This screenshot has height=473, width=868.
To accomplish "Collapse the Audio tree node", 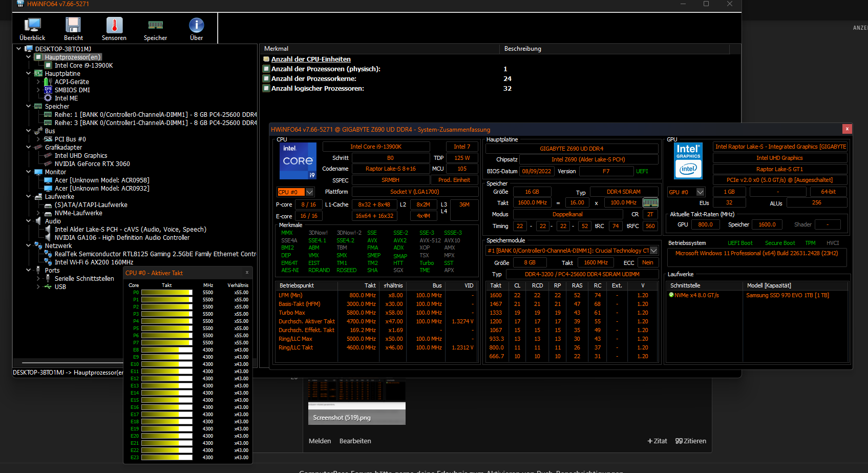I will coord(29,221).
